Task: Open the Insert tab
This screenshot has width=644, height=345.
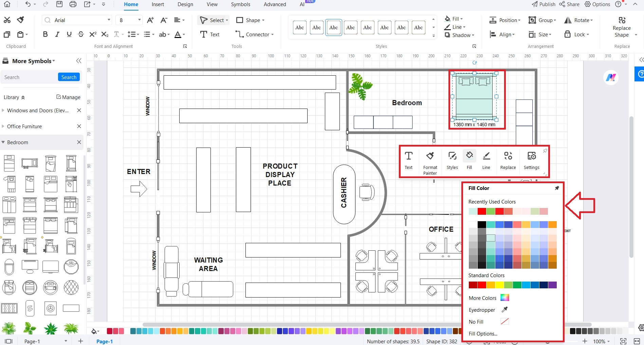Action: coord(158,4)
